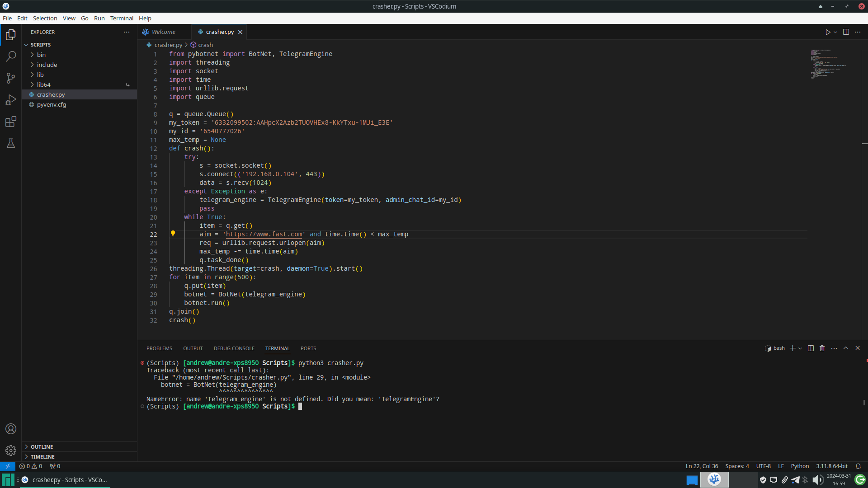Screen dimensions: 868x488
Task: Switch to the Welcome tab
Action: pyautogui.click(x=164, y=32)
